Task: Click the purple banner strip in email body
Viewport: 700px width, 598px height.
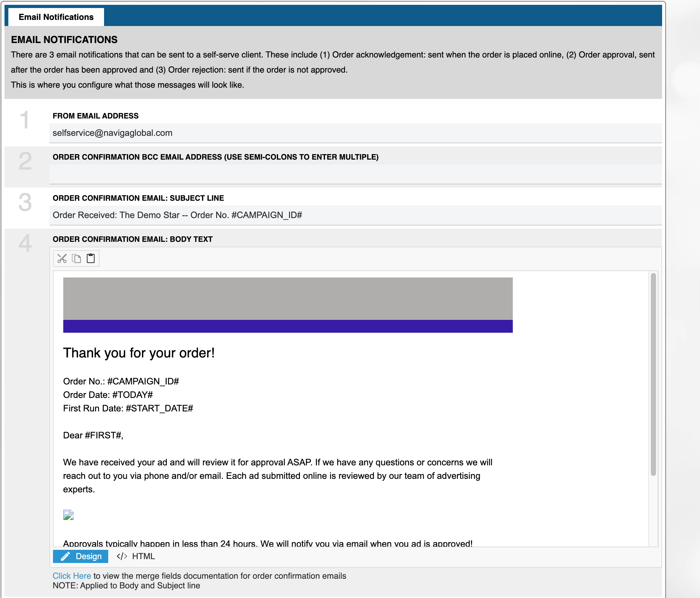Action: [287, 326]
